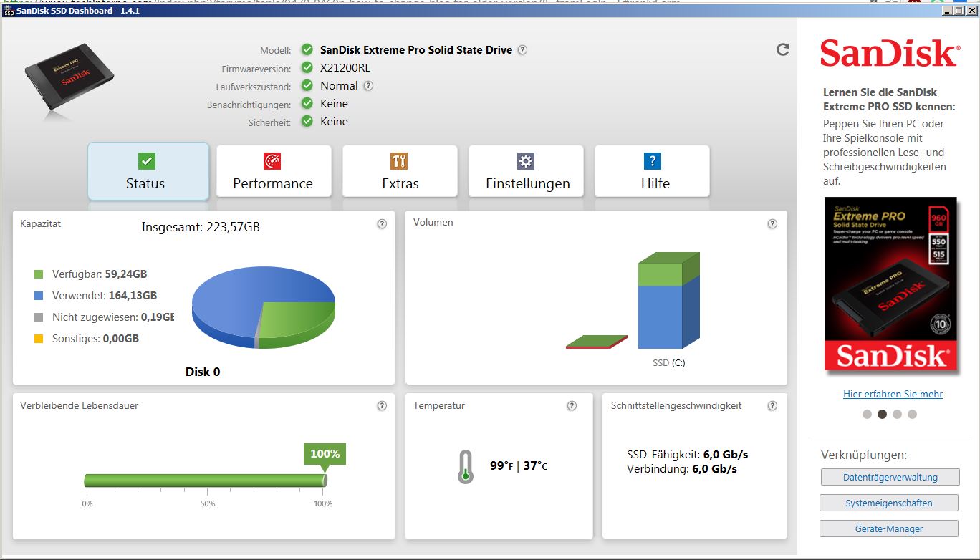Click the small flat volume bar in Volumen
This screenshot has width=980, height=560.
(x=597, y=342)
